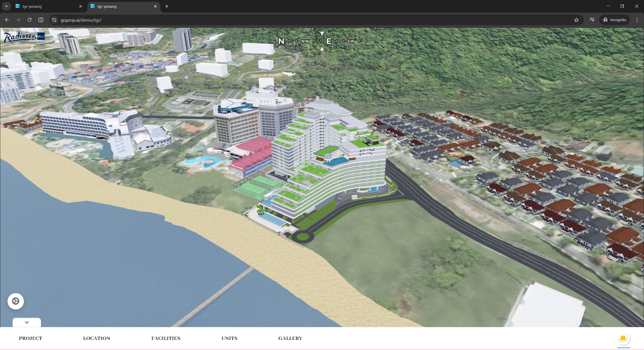This screenshot has width=644, height=350.
Task: Click the Radisson Blu logo
Action: pyautogui.click(x=24, y=39)
